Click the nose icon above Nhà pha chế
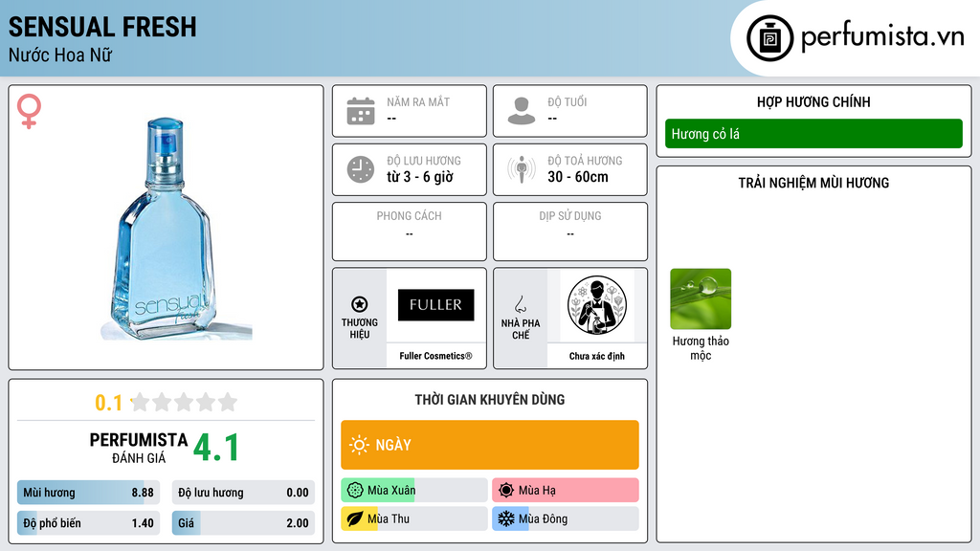The height and width of the screenshot is (551, 980). [520, 304]
